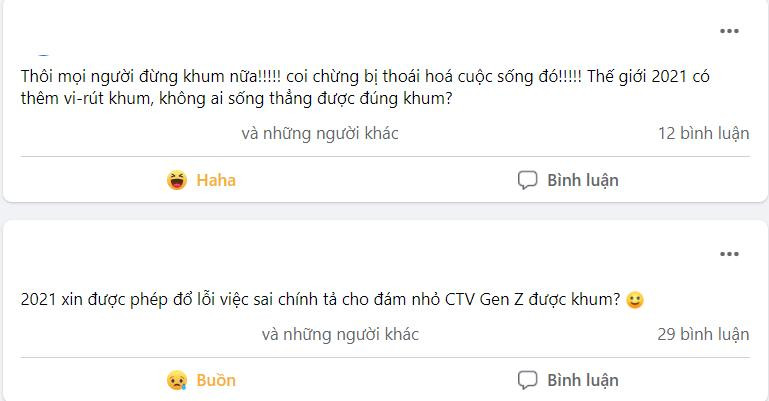
Task: Click the gray gap between the two posts
Action: click(x=384, y=211)
